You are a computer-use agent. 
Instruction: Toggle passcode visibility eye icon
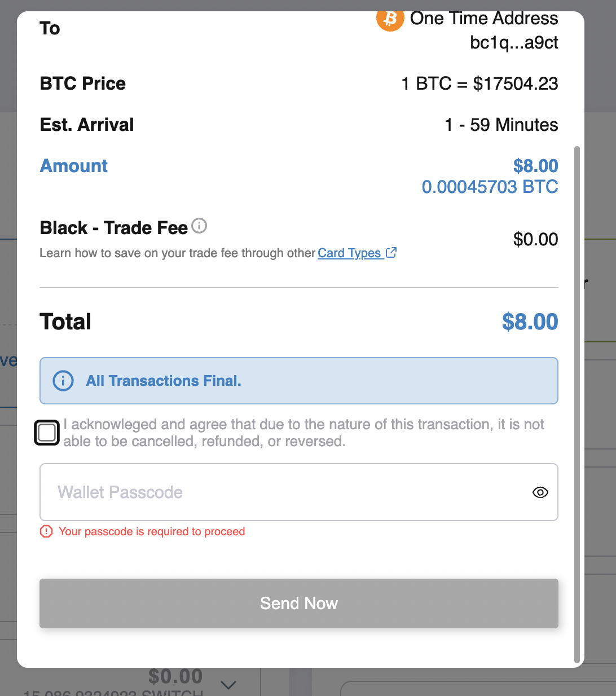point(540,492)
